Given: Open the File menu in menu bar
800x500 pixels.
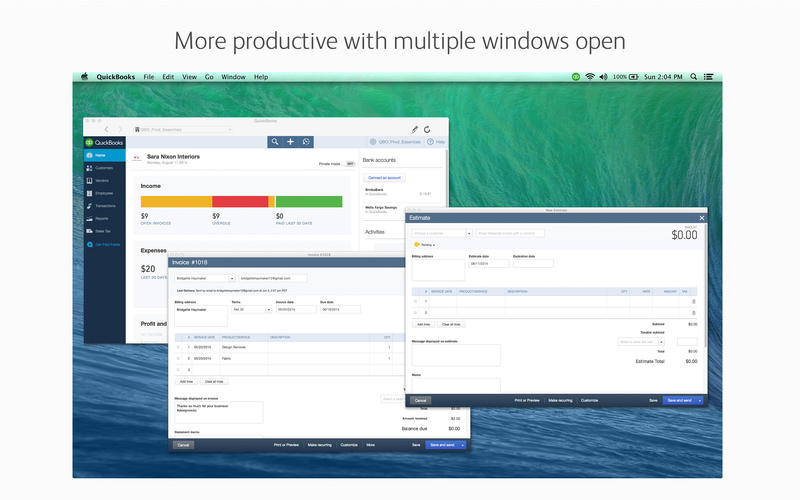Looking at the screenshot, I should pyautogui.click(x=149, y=77).
